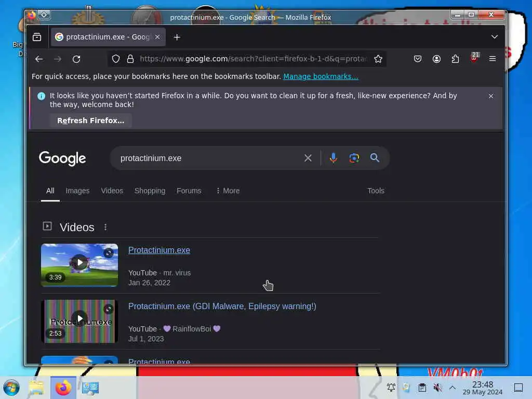Open Google Lens image search
Screen dimensions: 532x399
pos(354,158)
